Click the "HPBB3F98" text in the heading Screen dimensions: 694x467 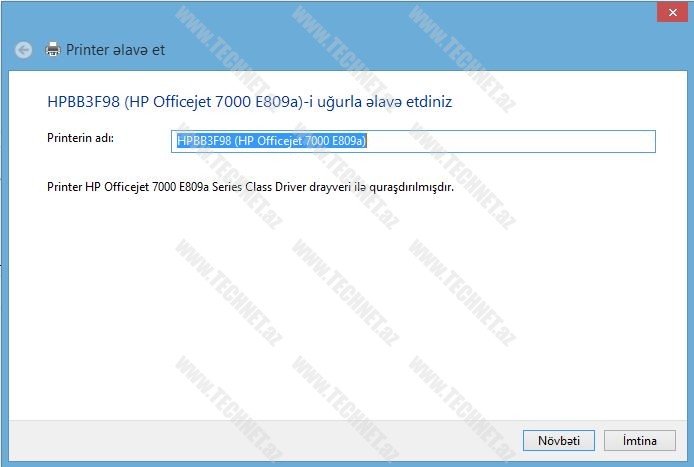pos(78,101)
